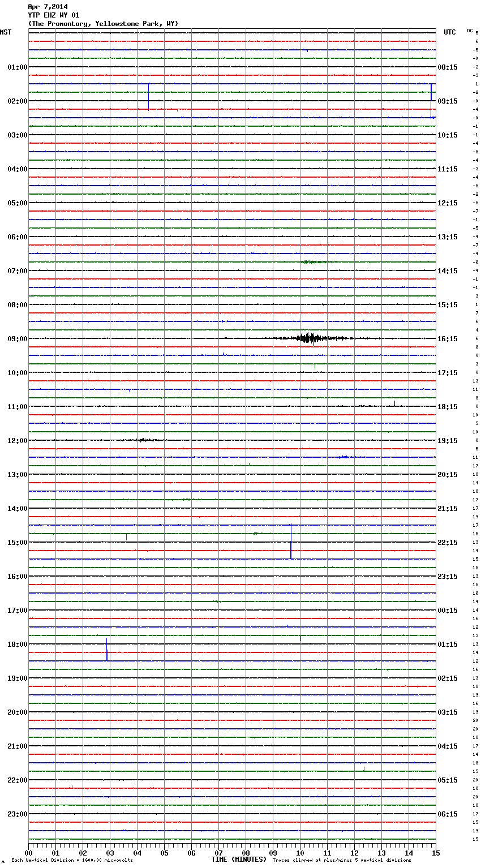Image resolution: width=481 pixels, height=868 pixels.
Task: Click '(The Promontory, Yellowstone Park, WY)' subtitle
Action: coord(103,24)
